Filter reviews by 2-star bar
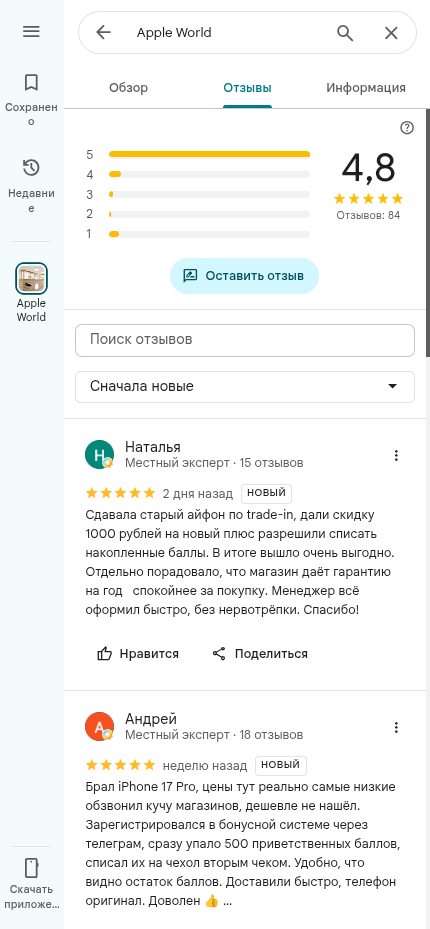Screen dimensions: 430x929 [198, 214]
